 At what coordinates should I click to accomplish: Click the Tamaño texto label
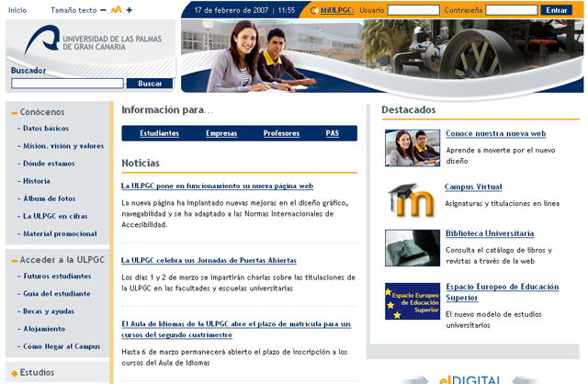(x=73, y=10)
